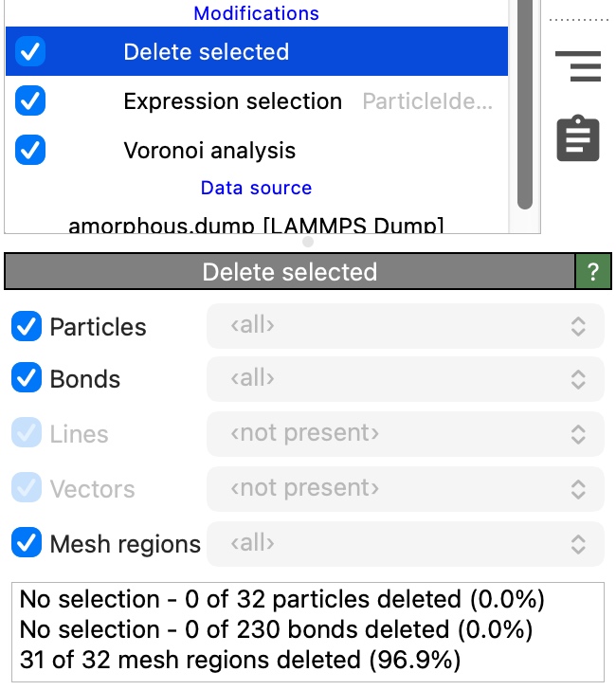
Task: Click the pipeline editor vertical scrollbar
Action: [524, 104]
